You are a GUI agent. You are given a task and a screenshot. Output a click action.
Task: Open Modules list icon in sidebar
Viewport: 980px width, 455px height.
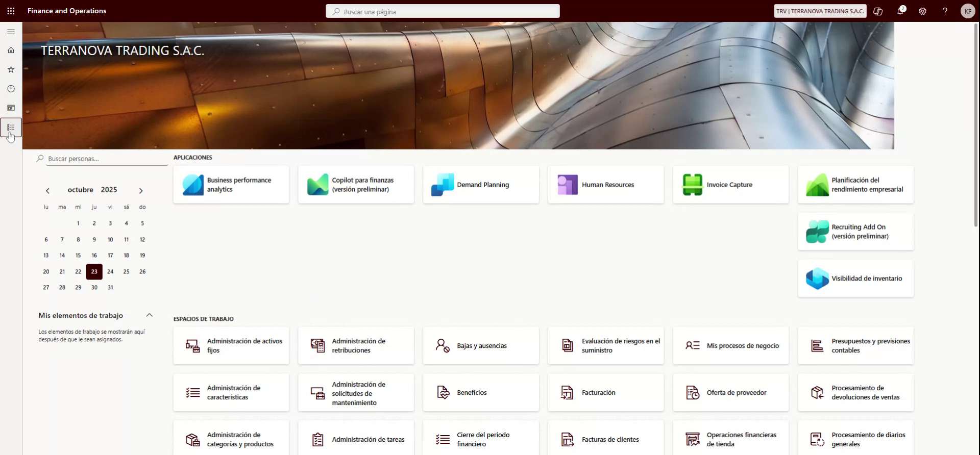click(11, 128)
